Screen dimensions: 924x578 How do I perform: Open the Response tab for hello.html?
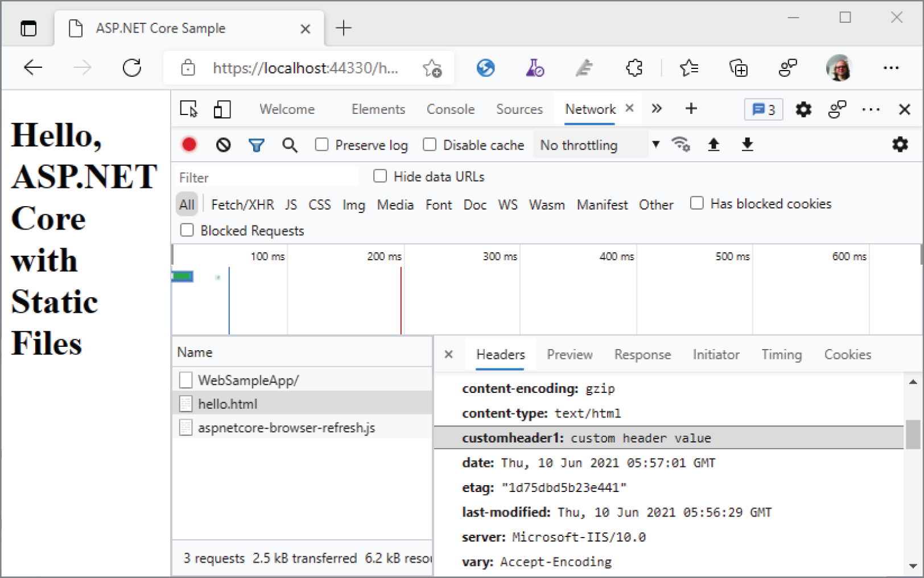coord(642,354)
